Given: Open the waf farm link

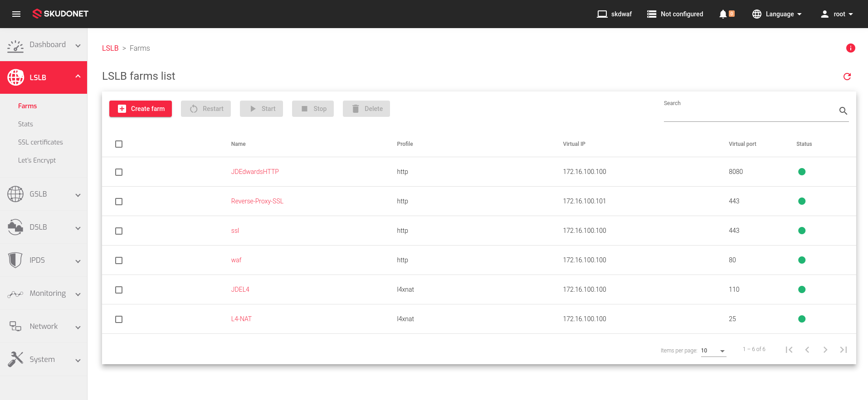Looking at the screenshot, I should pos(236,260).
